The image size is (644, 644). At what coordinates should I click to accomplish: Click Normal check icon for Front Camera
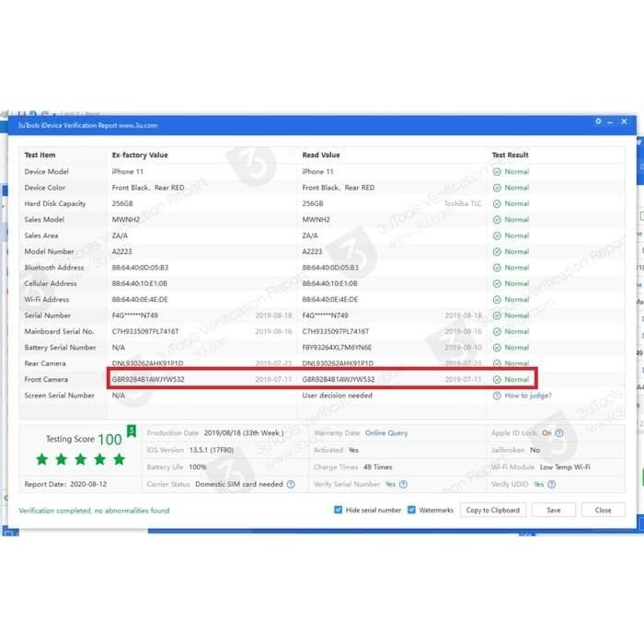(497, 379)
